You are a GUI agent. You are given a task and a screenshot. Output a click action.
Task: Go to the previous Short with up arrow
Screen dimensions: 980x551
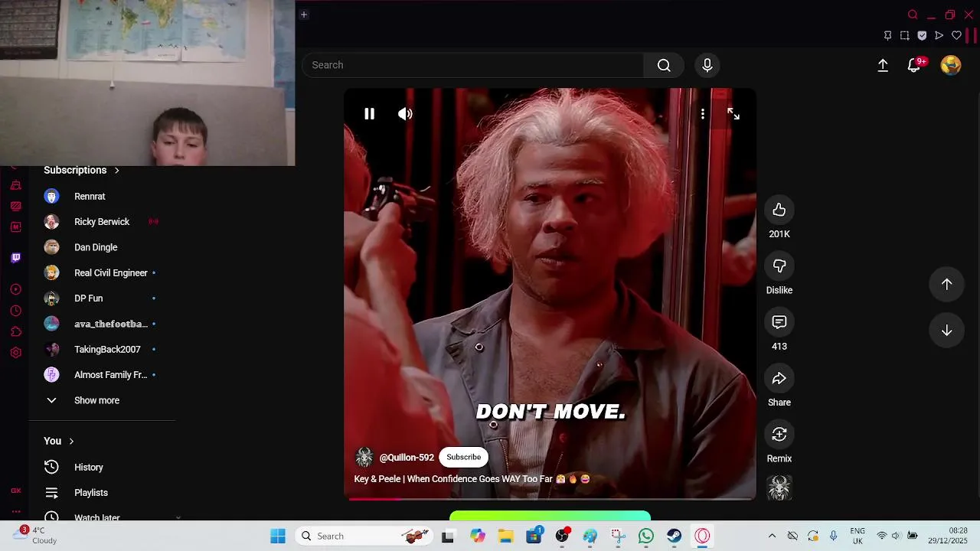(x=947, y=284)
